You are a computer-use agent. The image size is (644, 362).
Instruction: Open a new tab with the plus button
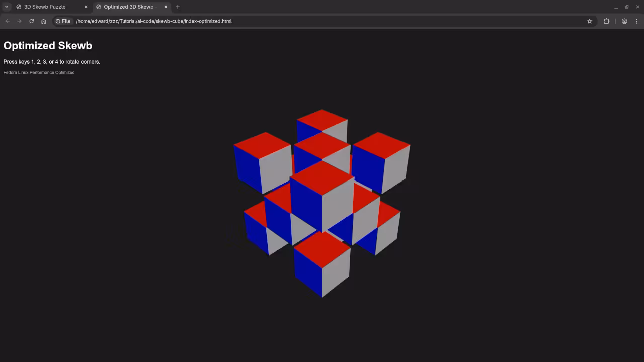tap(178, 7)
